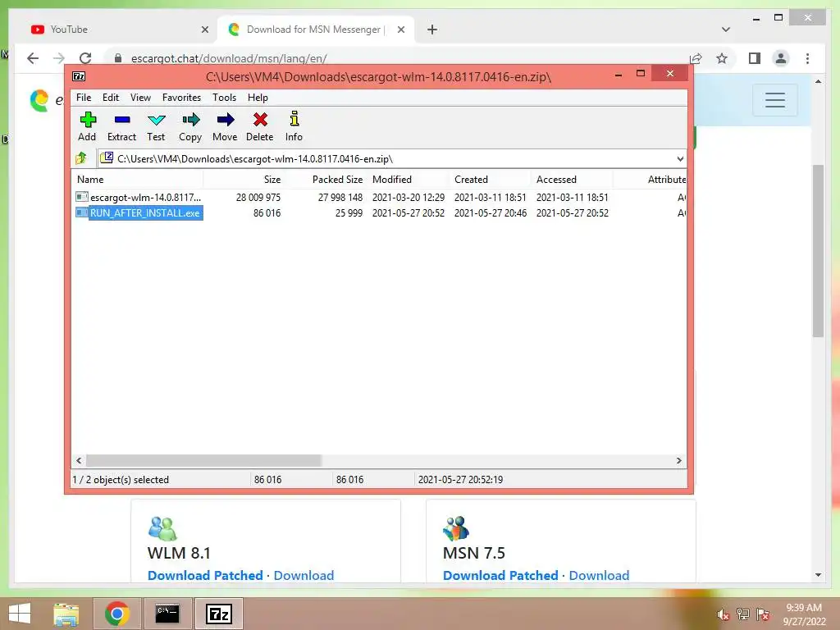Sort by the Packed Size column
The height and width of the screenshot is (630, 840).
tap(326, 180)
